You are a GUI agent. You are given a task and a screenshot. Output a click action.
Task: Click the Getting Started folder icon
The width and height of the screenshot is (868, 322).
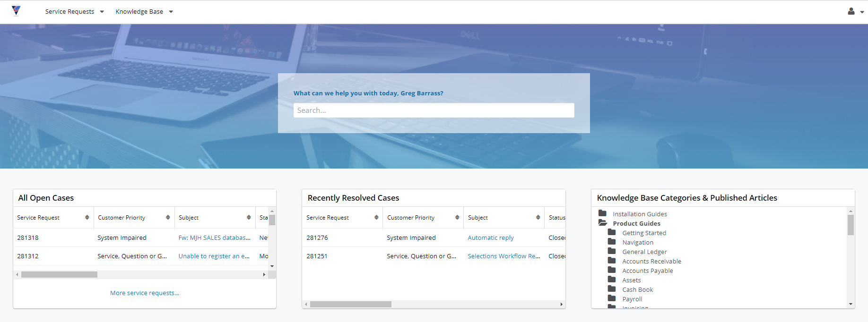point(612,232)
